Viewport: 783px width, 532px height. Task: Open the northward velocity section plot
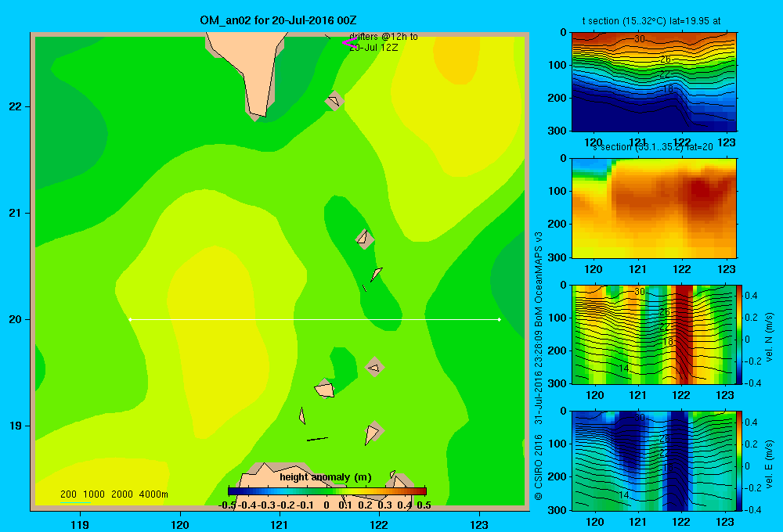click(654, 334)
